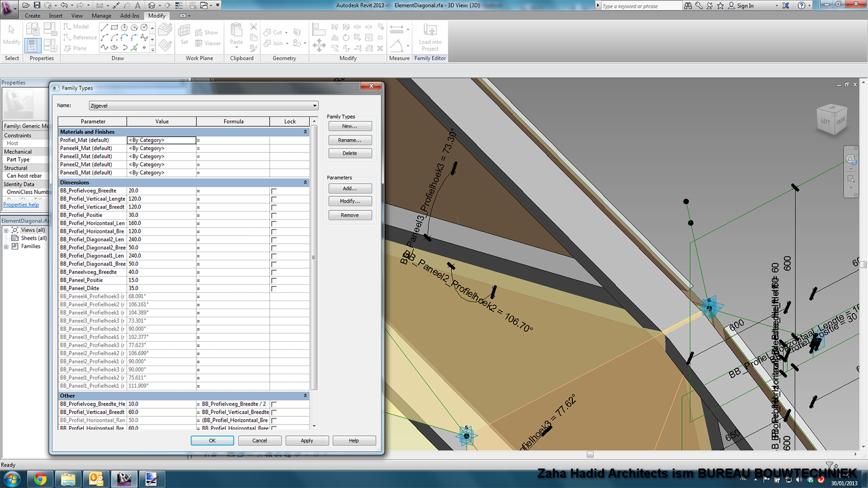868x488 pixels.
Task: Click the Redo arrow icon
Action: [x=80, y=5]
